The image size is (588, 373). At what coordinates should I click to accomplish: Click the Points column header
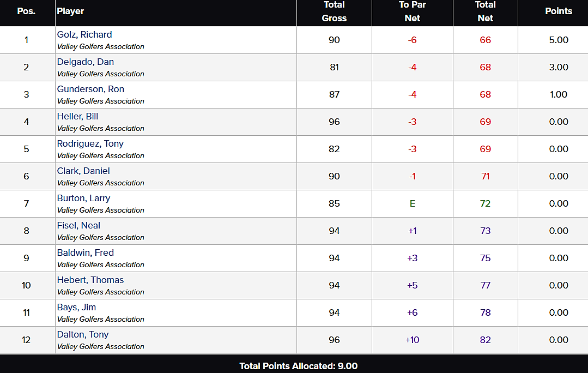tap(559, 11)
